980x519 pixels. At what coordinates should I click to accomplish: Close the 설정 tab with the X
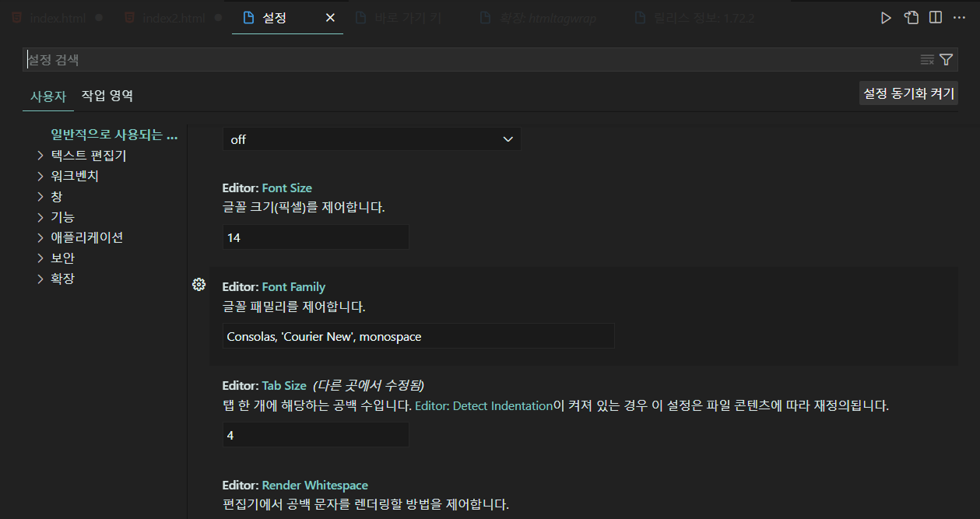point(330,18)
